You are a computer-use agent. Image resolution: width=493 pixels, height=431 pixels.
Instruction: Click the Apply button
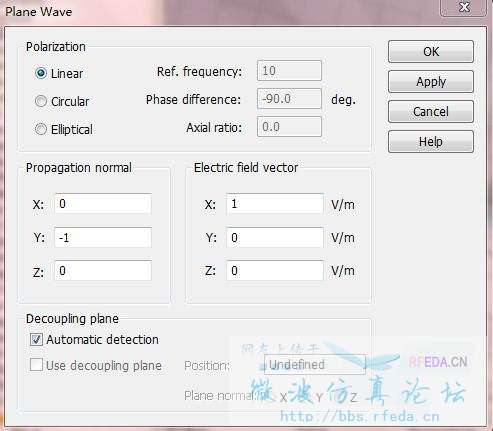pos(431,82)
